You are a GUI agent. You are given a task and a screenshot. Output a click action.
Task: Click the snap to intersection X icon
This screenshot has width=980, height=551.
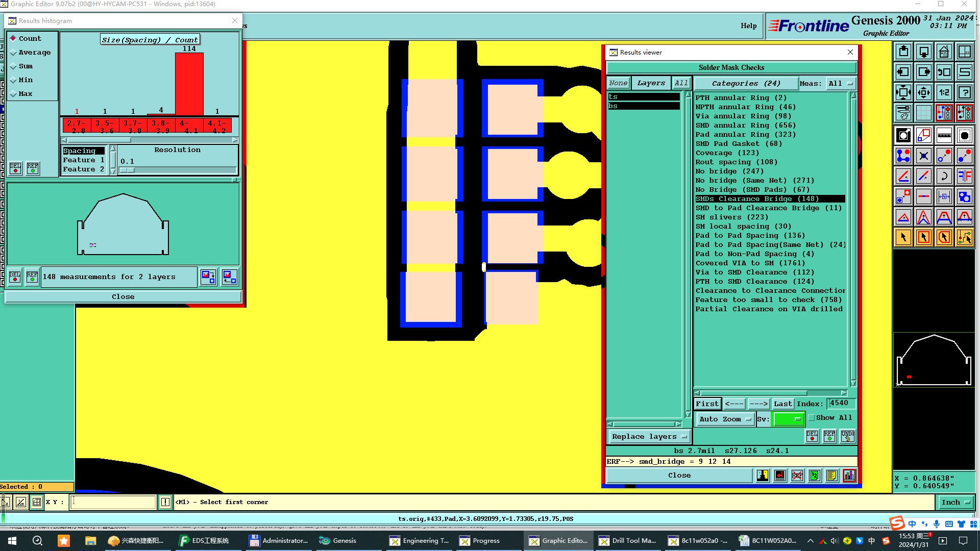click(x=923, y=156)
